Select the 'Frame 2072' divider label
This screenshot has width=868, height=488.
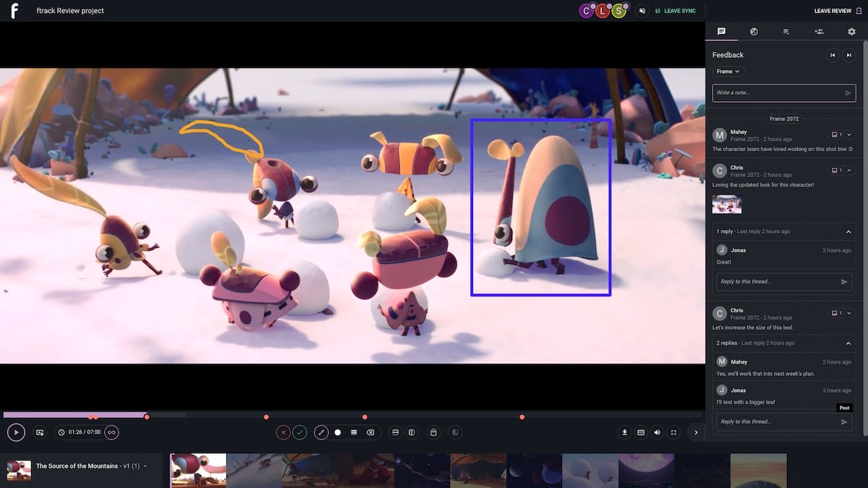pyautogui.click(x=784, y=119)
